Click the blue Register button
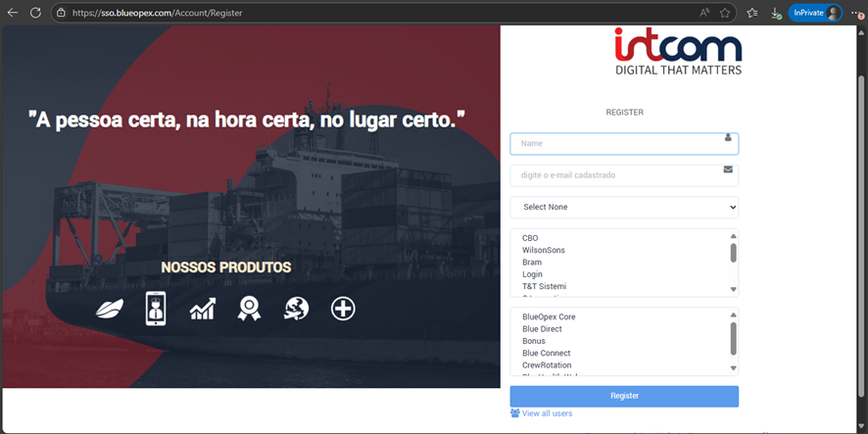 624,397
